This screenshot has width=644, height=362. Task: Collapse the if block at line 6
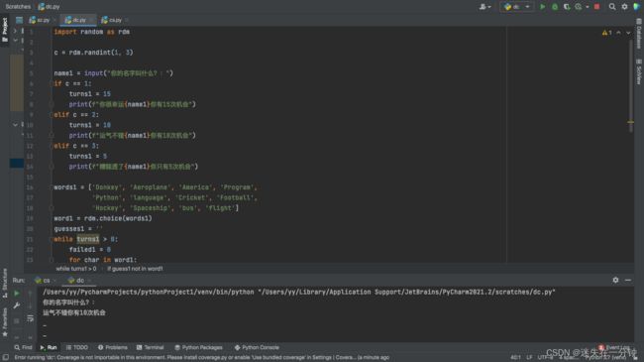(52, 83)
